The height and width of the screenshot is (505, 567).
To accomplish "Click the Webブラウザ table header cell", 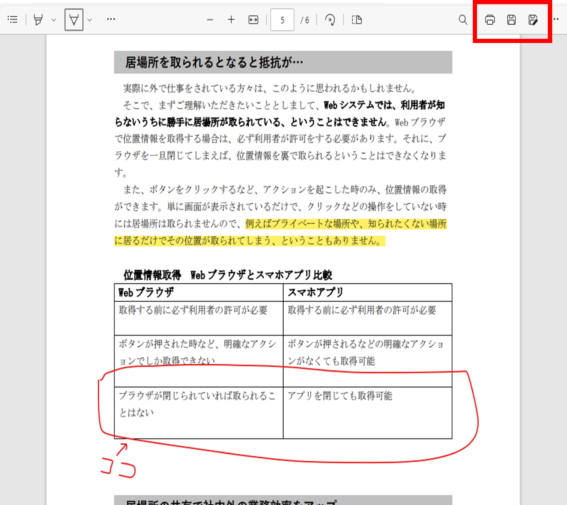I will pos(199,292).
